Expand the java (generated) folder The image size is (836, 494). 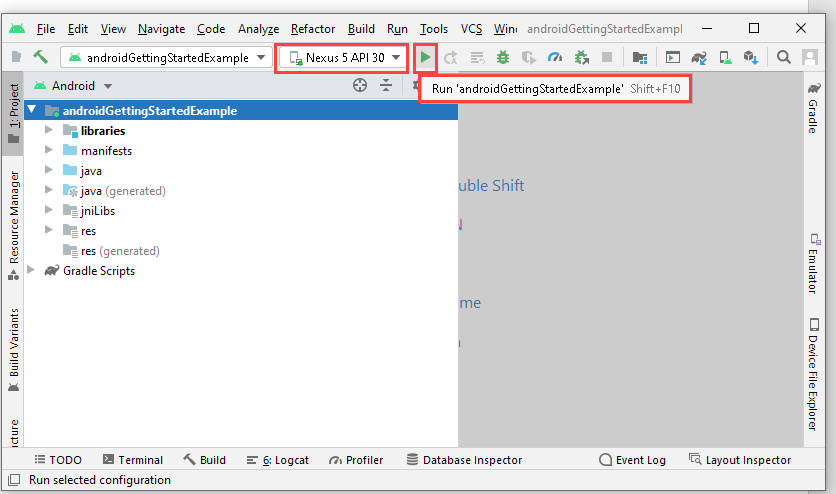pyautogui.click(x=49, y=190)
